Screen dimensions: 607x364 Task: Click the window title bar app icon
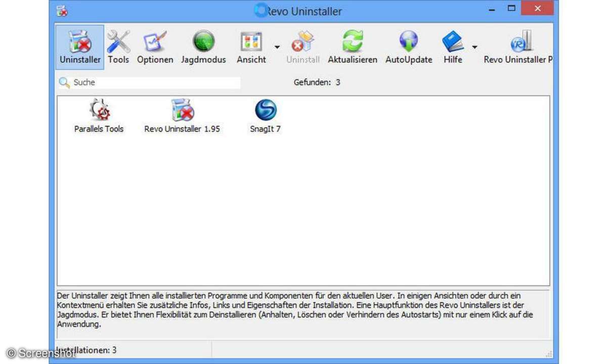[x=62, y=11]
